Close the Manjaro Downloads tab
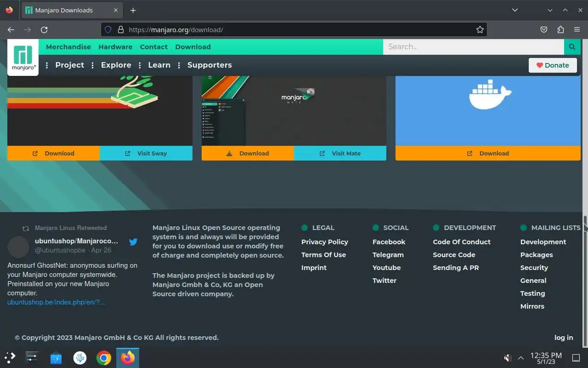 [x=116, y=10]
